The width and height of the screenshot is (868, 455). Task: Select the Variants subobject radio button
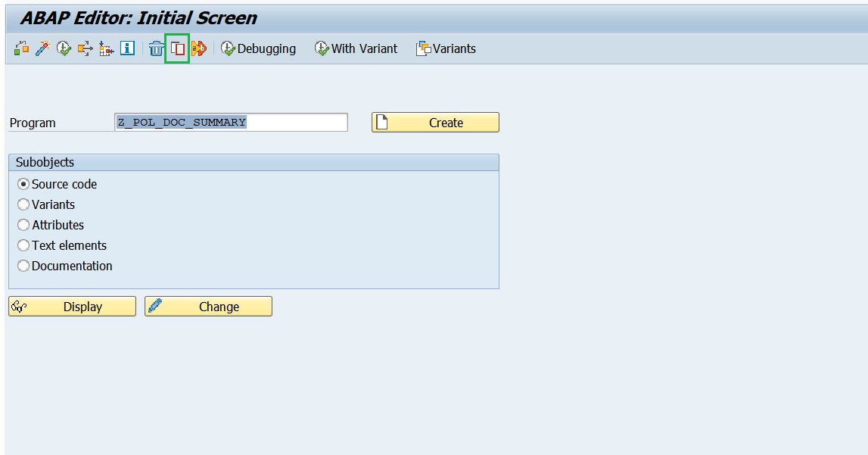[x=23, y=204]
